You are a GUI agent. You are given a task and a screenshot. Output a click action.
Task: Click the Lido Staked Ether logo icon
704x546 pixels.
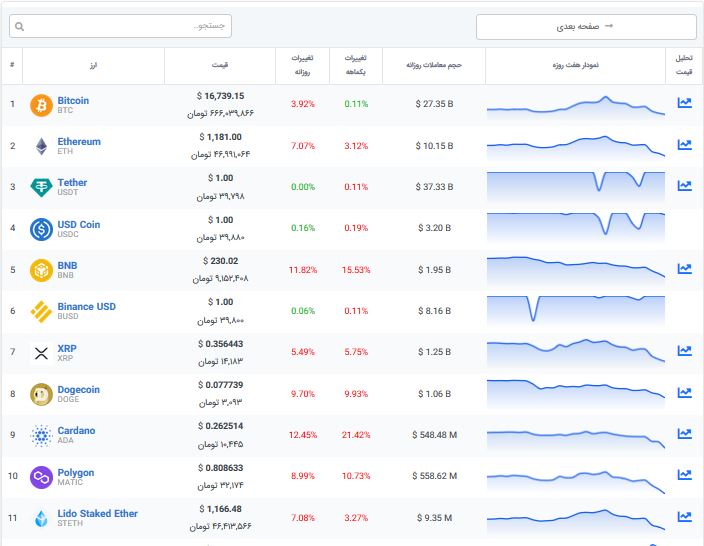(41, 518)
